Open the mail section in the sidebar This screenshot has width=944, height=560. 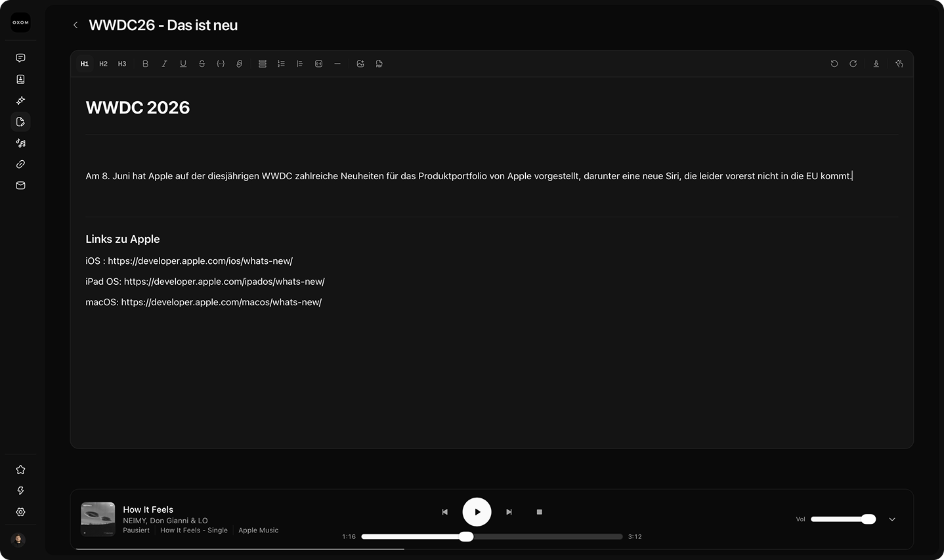[x=21, y=186]
